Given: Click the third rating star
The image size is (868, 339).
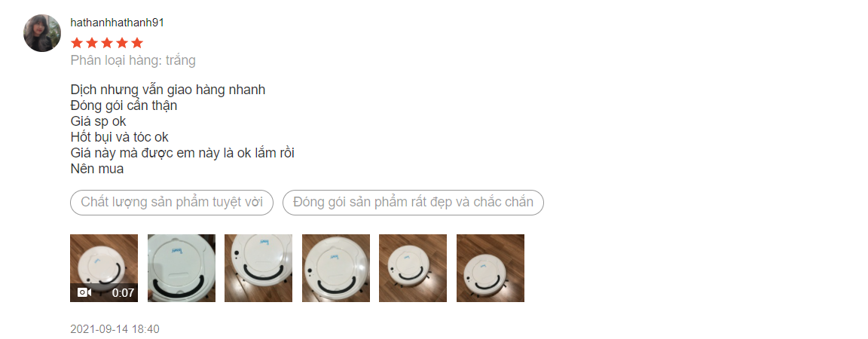Looking at the screenshot, I should (107, 43).
